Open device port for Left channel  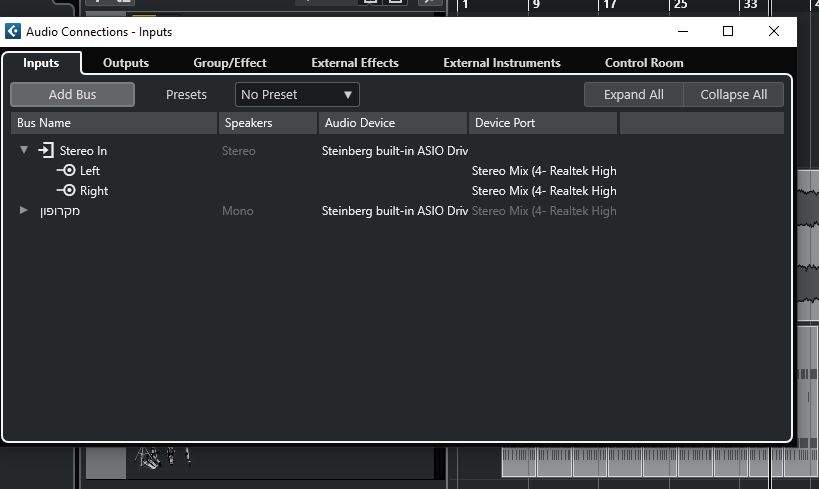click(x=544, y=171)
